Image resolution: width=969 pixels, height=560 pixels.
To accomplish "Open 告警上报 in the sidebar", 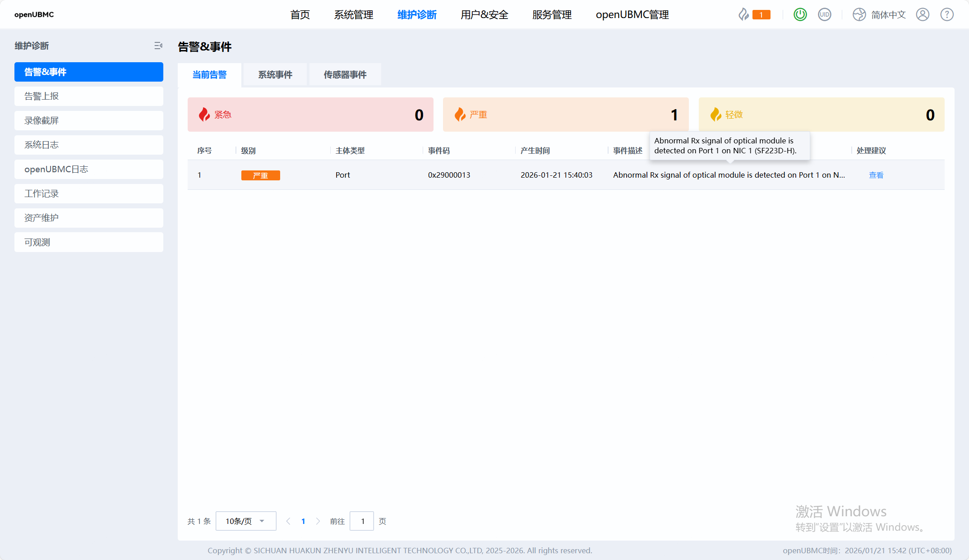I will click(89, 96).
